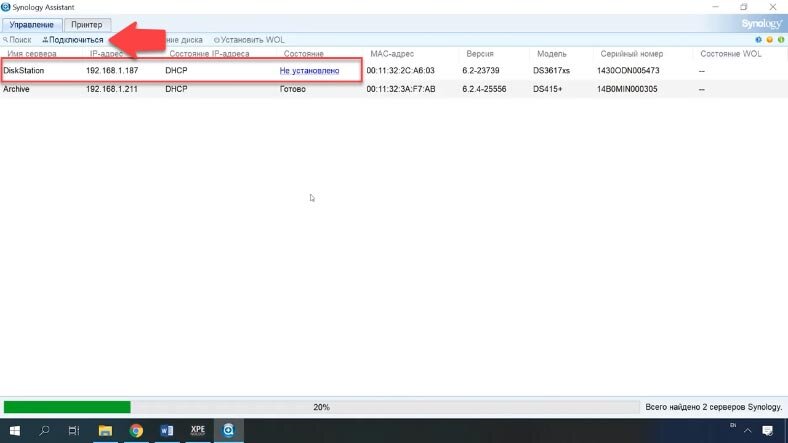This screenshot has width=788, height=443.
Task: Click the DHCP cell in Archive row
Action: coord(176,89)
